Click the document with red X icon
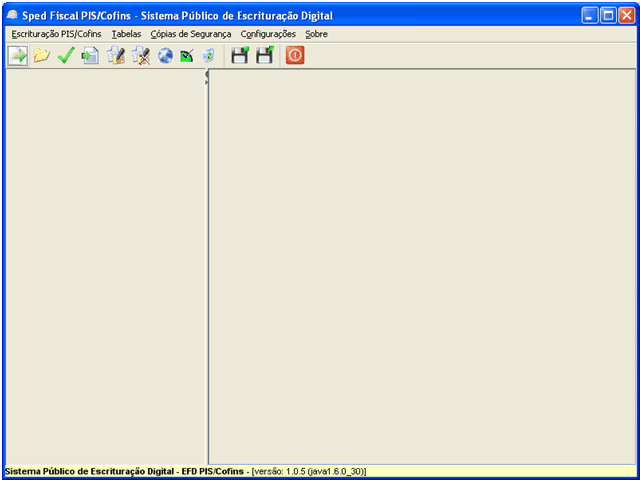640x480 pixels. click(140, 56)
